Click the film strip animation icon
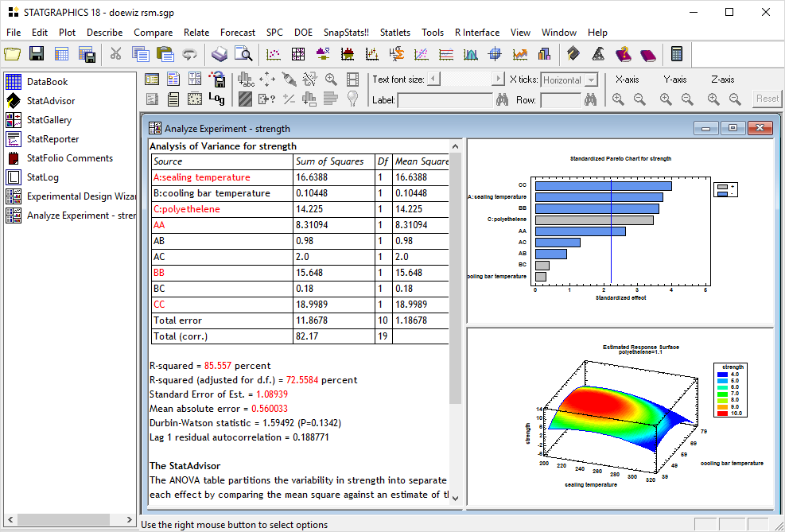 (353, 79)
